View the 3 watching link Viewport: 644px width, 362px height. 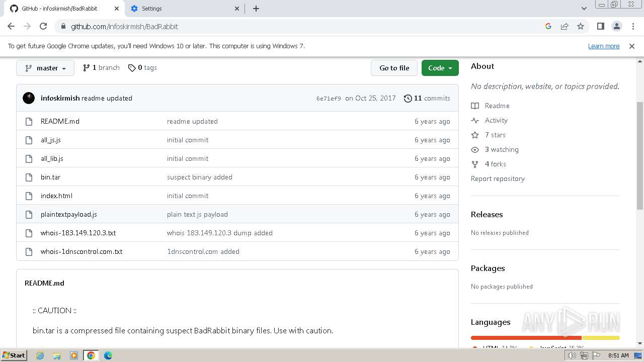[495, 149]
